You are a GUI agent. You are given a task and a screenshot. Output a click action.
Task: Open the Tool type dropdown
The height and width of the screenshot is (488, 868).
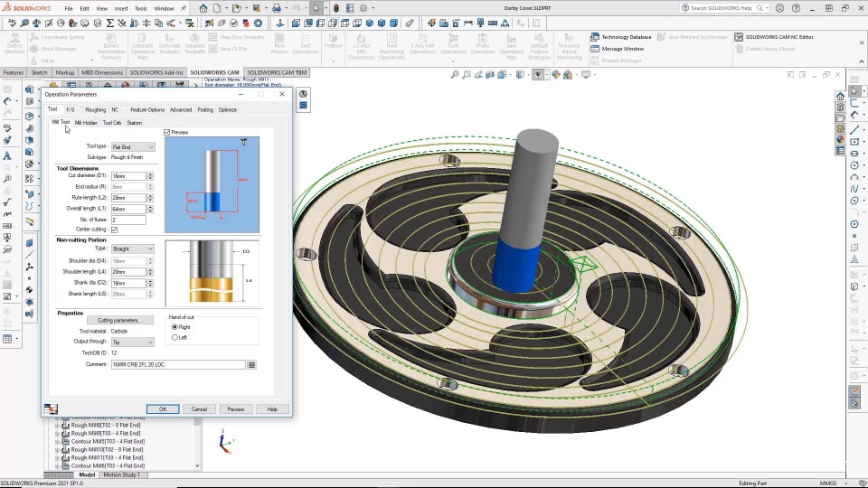tap(132, 147)
